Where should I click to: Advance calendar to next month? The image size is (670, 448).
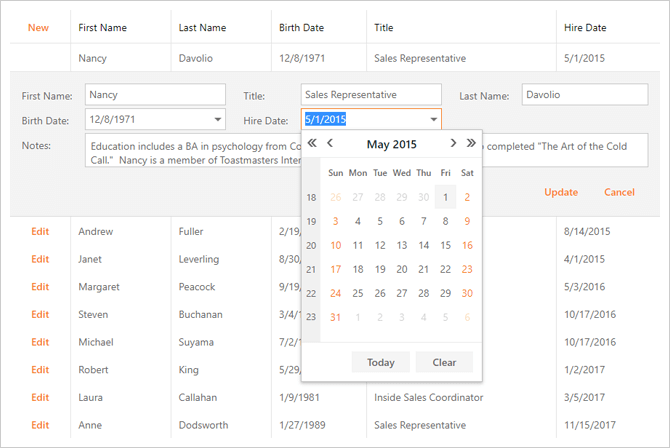pos(454,144)
